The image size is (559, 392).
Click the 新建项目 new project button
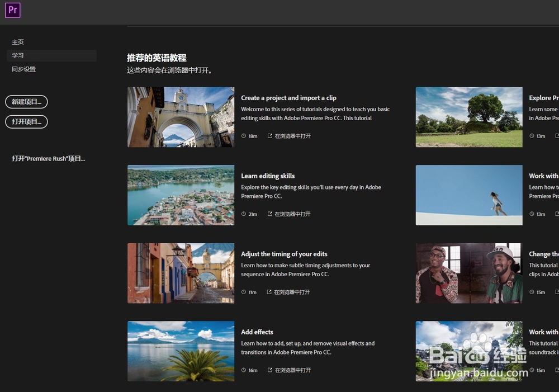26,102
